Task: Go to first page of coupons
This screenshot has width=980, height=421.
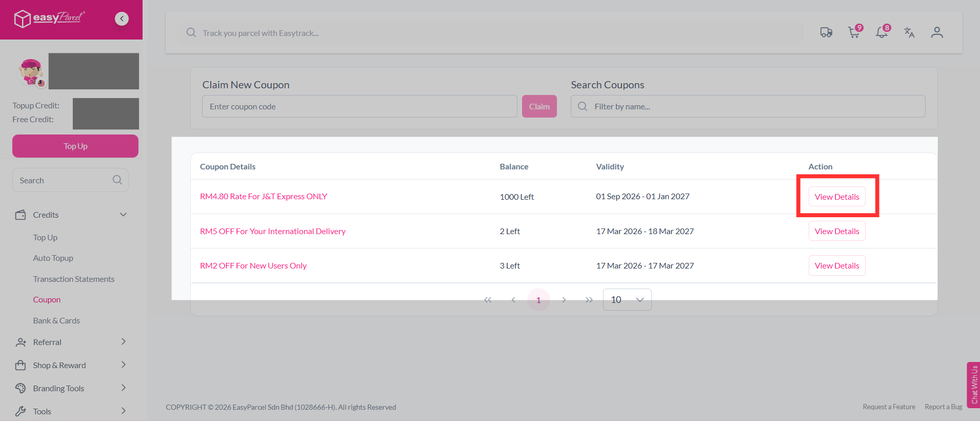Action: 488,300
